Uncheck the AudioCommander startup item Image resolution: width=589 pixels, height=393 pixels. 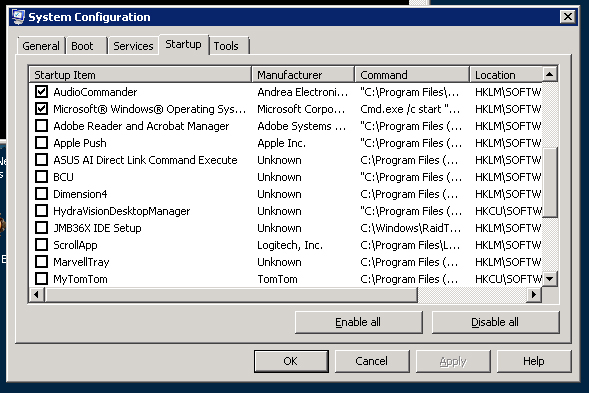coord(41,92)
